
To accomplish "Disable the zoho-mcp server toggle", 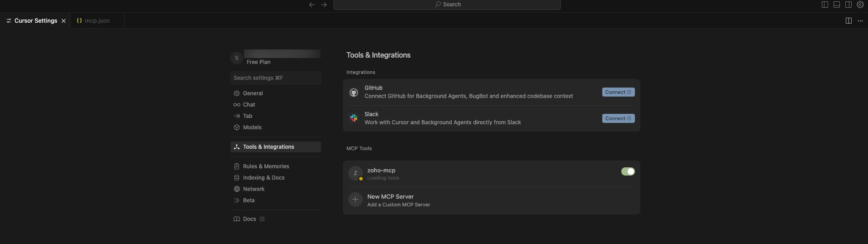I will point(628,171).
